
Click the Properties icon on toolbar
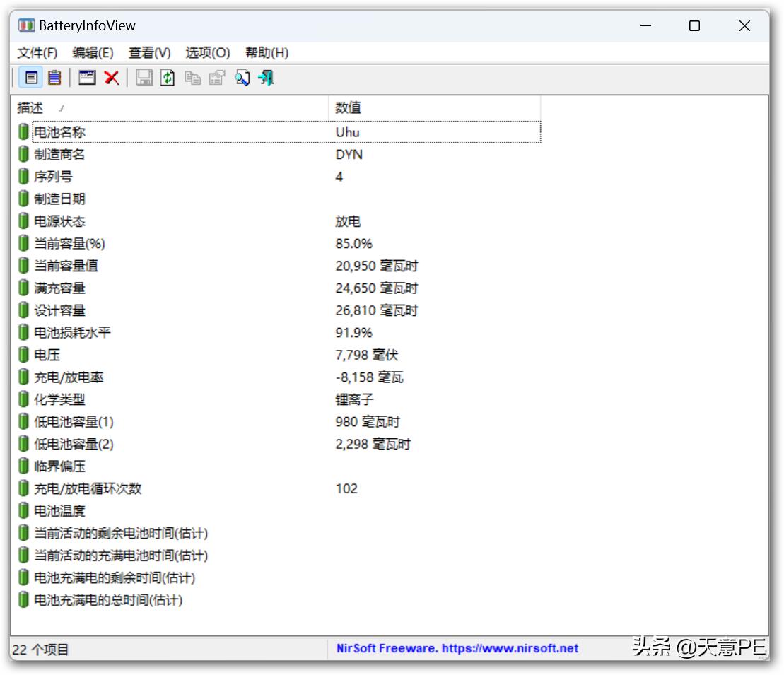click(216, 78)
